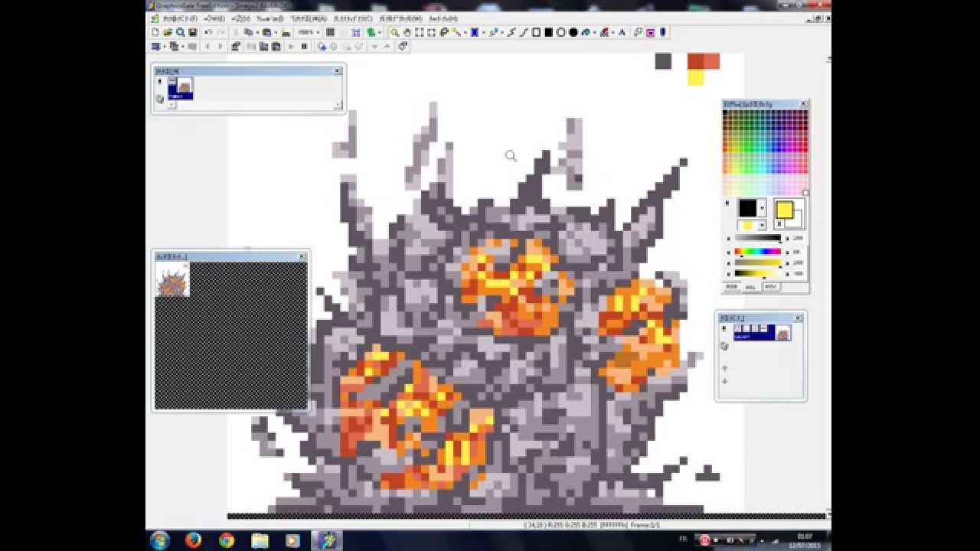Toggle the grid display icon
The width and height of the screenshot is (980, 551).
click(x=330, y=32)
